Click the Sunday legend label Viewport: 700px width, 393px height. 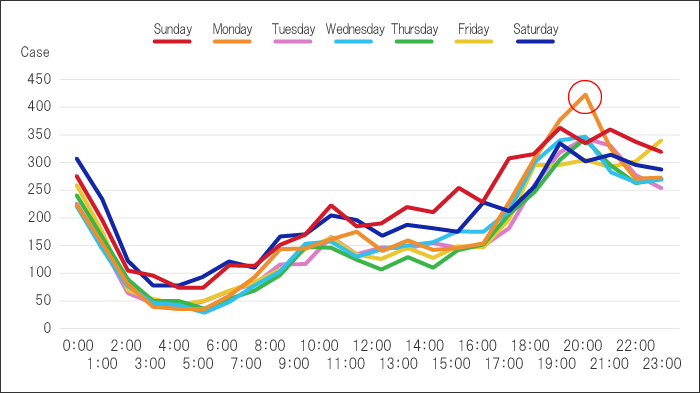(x=172, y=29)
